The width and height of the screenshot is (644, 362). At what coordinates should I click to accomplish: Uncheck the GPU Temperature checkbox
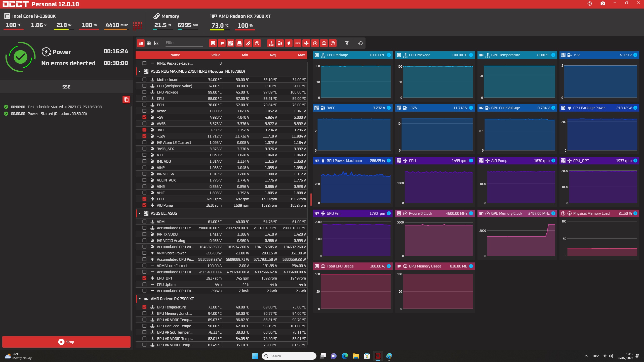click(144, 307)
